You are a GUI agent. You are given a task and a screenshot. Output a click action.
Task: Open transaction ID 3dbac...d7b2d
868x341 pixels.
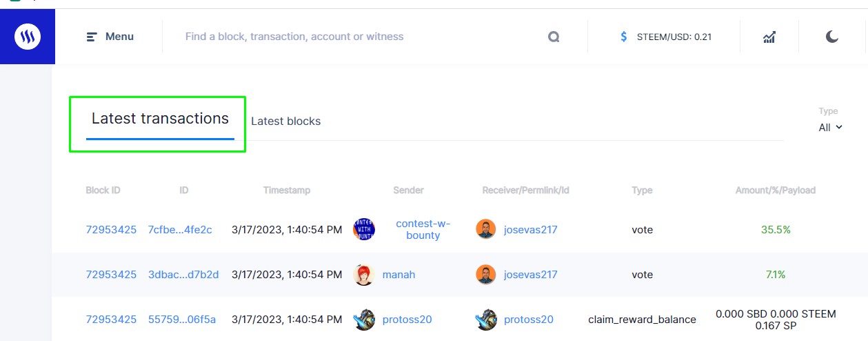pyautogui.click(x=183, y=275)
